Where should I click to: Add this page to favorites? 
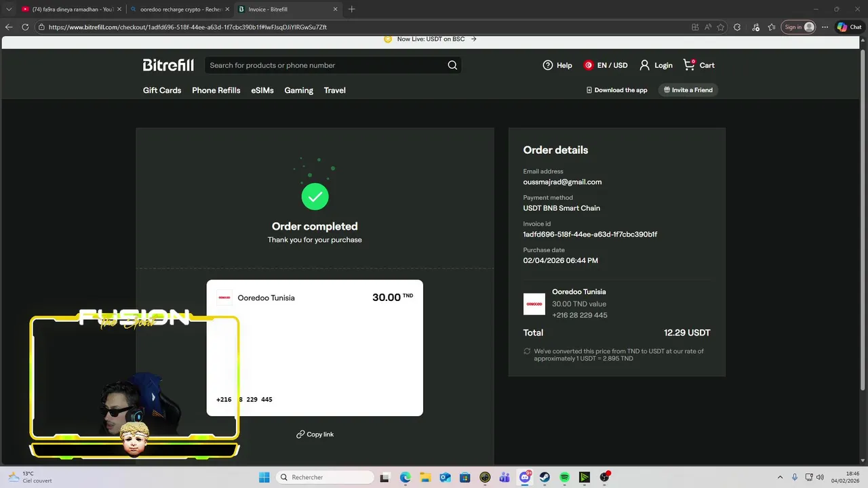click(721, 27)
